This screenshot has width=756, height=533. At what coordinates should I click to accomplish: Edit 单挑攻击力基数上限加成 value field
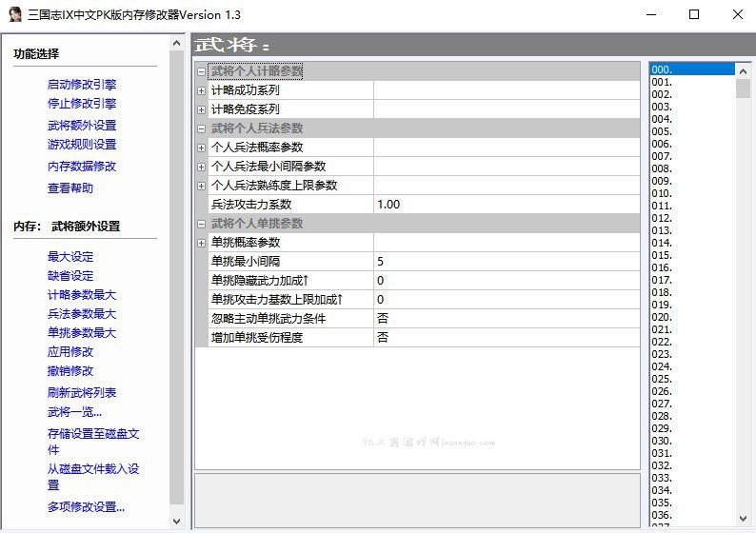[507, 300]
